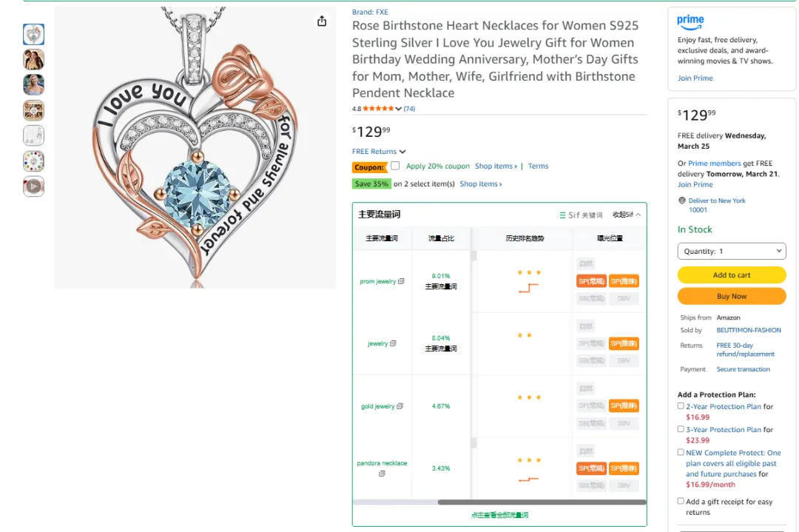Image resolution: width=799 pixels, height=532 pixels.
Task: Select the 2-Year Protection Plan checkbox
Action: point(681,405)
